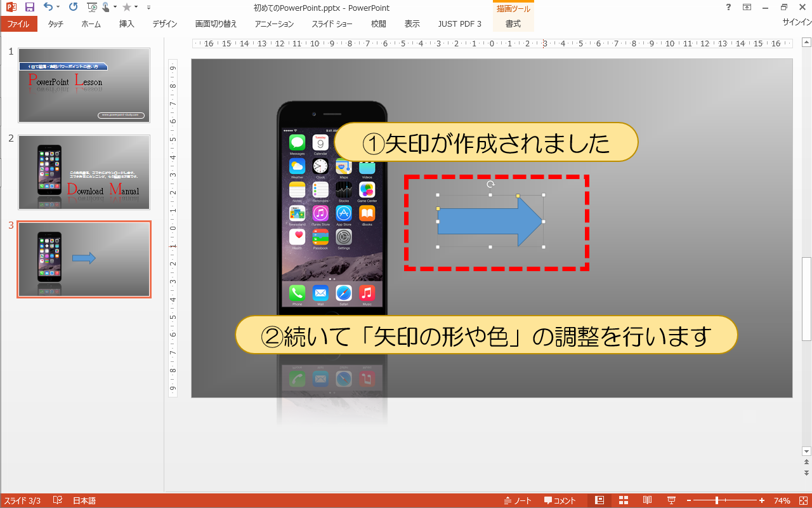Screen dimensions: 812x508
Task: Click the rotation handle above the arrow
Action: pos(490,184)
